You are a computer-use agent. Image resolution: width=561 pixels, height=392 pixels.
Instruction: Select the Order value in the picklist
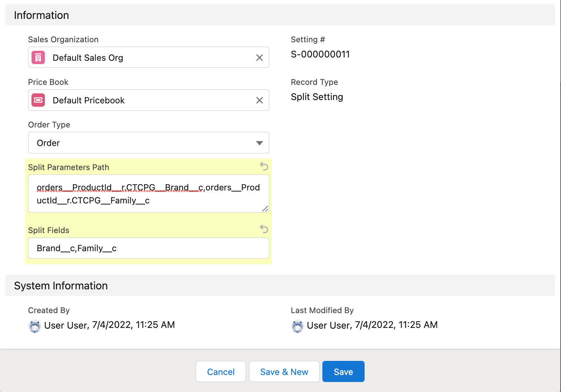pyautogui.click(x=48, y=143)
